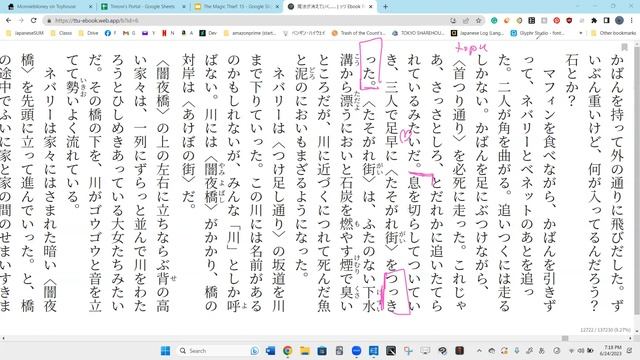
Task: Open the Japanese Log bookmark
Action: point(478,33)
